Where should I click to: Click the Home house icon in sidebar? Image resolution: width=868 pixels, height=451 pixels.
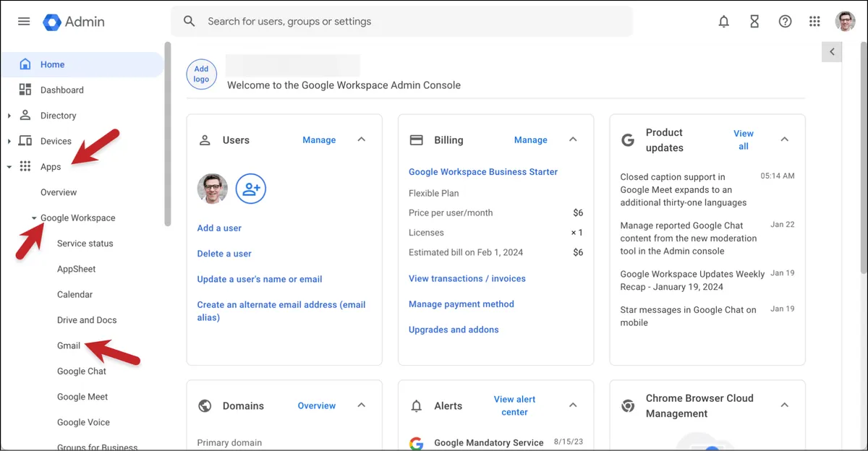tap(25, 64)
